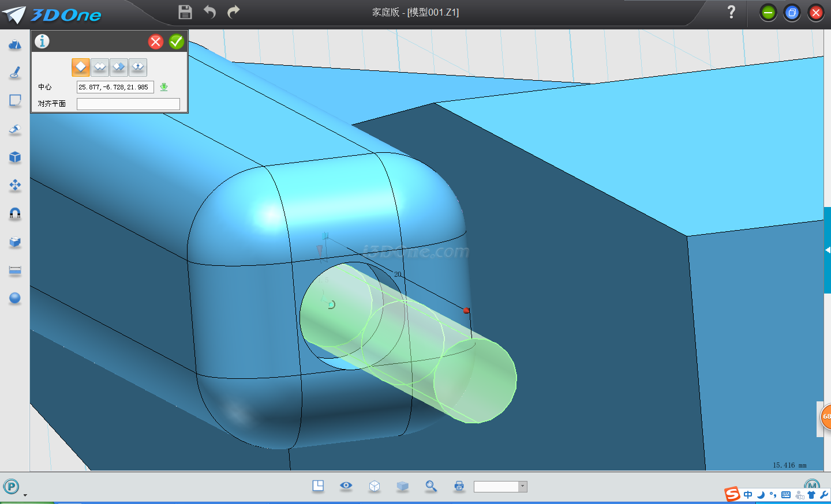831x504 pixels.
Task: Toggle the show/hide eye icon
Action: point(346,486)
